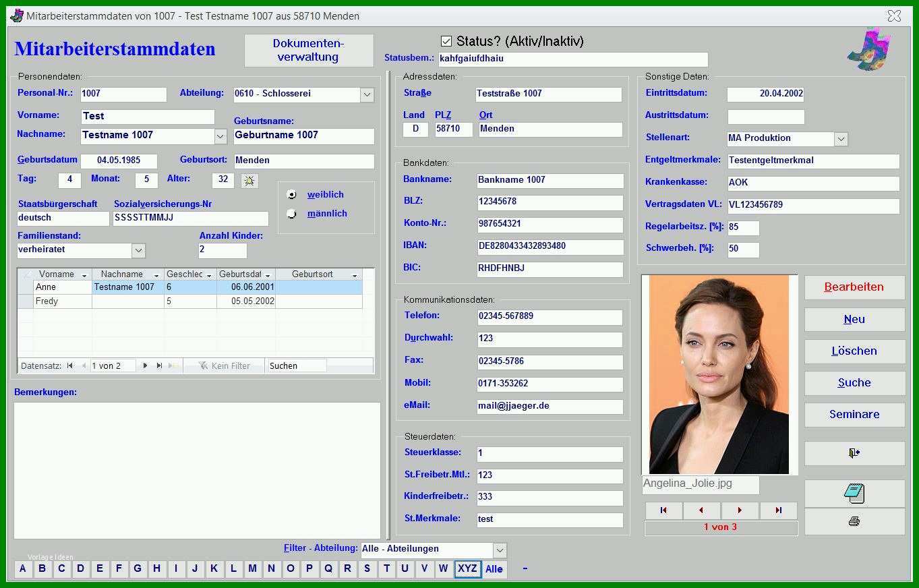Go to previous photo record

pyautogui.click(x=701, y=510)
